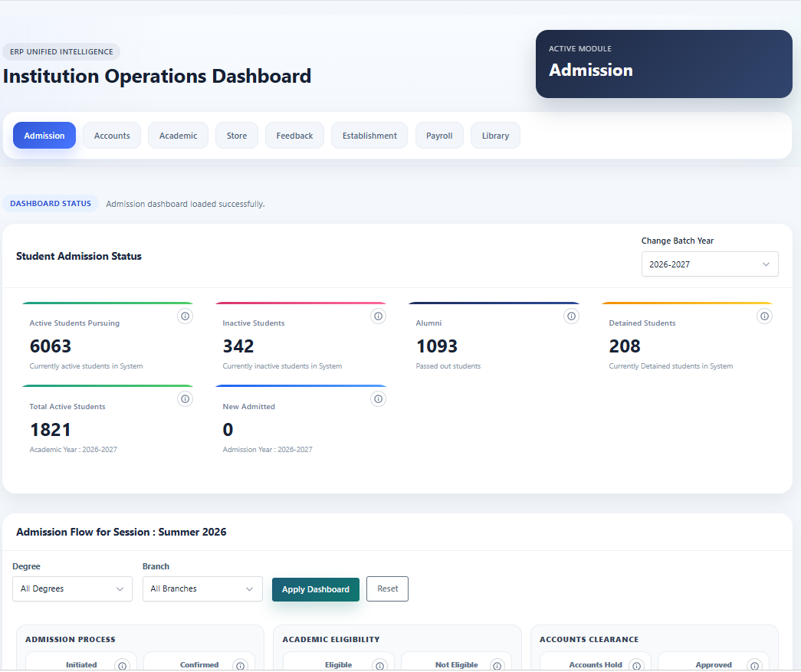Expand the All Degrees dropdown

tap(72, 588)
